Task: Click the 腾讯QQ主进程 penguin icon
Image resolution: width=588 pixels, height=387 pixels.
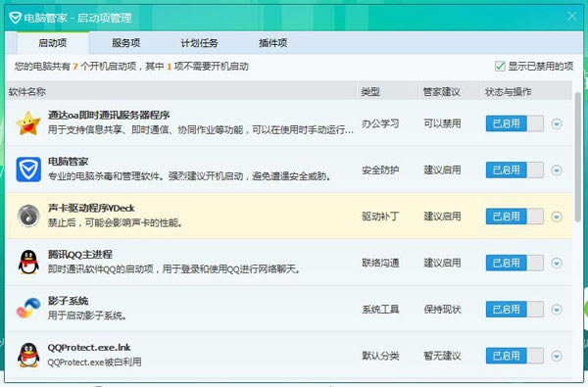Action: [28, 263]
